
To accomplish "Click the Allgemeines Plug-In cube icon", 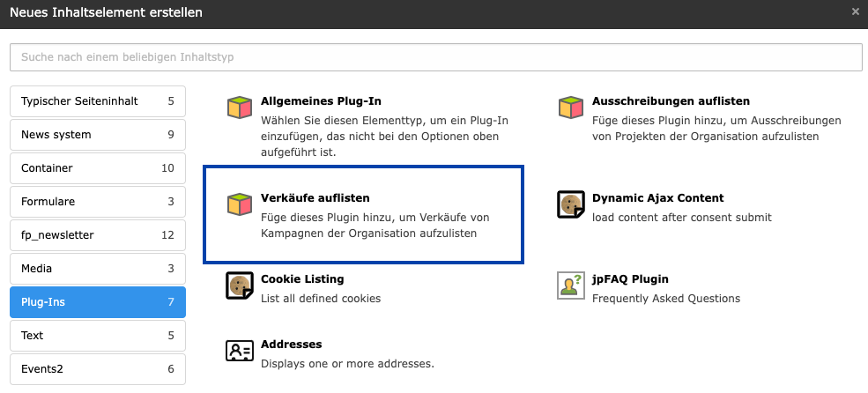I will [240, 108].
